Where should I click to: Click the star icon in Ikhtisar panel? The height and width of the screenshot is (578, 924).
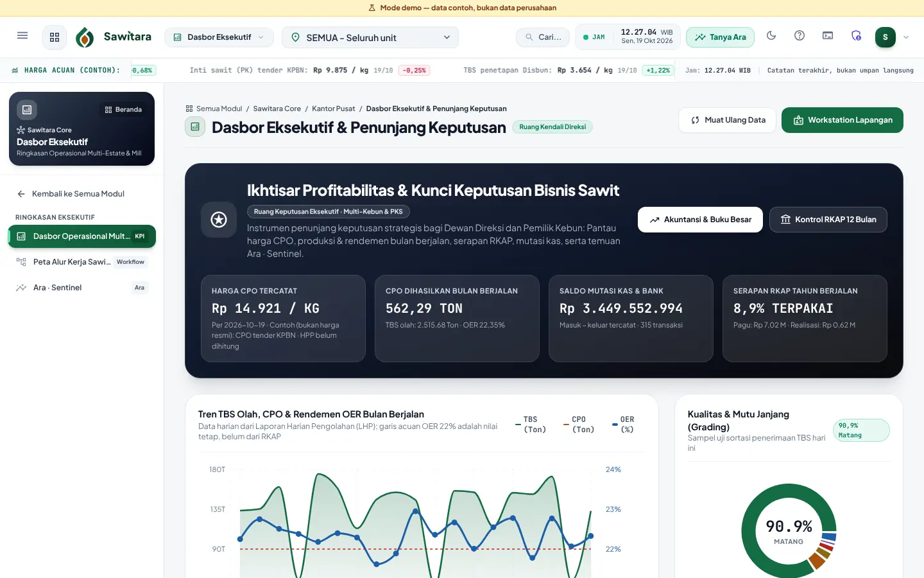219,220
